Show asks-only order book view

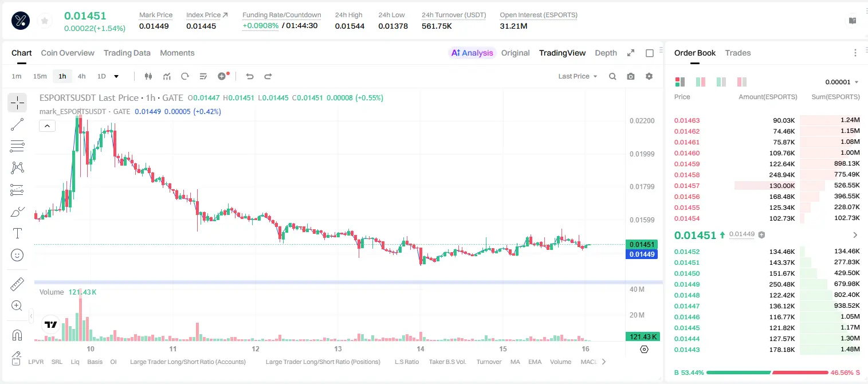pos(742,82)
